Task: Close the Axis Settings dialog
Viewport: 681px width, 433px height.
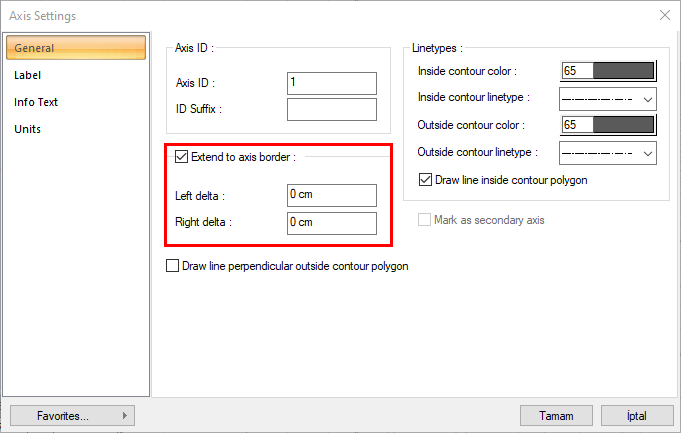Action: click(x=664, y=15)
